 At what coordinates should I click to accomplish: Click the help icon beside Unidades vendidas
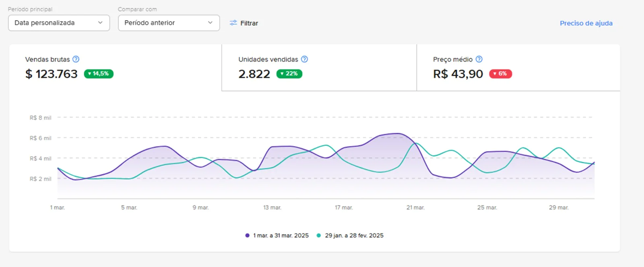tap(304, 59)
